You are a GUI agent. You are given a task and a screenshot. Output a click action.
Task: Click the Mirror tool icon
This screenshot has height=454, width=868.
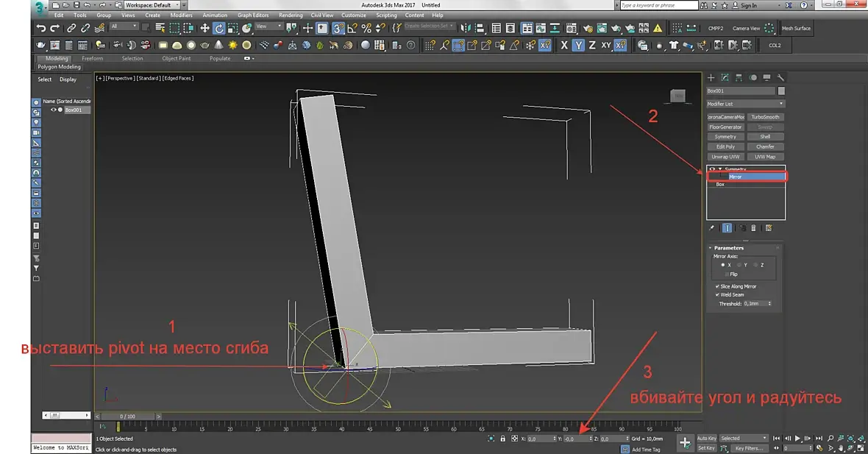click(466, 28)
